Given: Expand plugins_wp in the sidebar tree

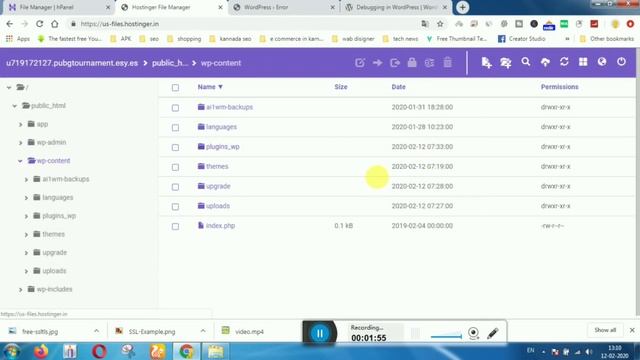Looking at the screenshot, I should pyautogui.click(x=26, y=216).
